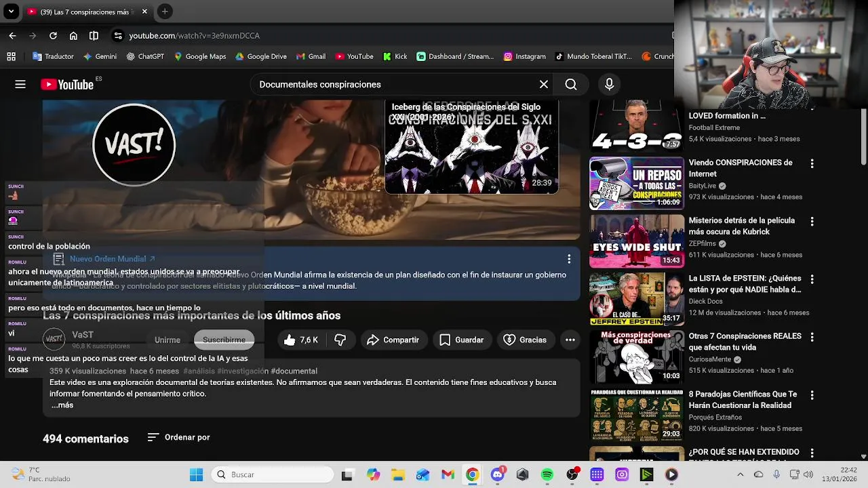Go back with browser back arrow

[x=12, y=36]
